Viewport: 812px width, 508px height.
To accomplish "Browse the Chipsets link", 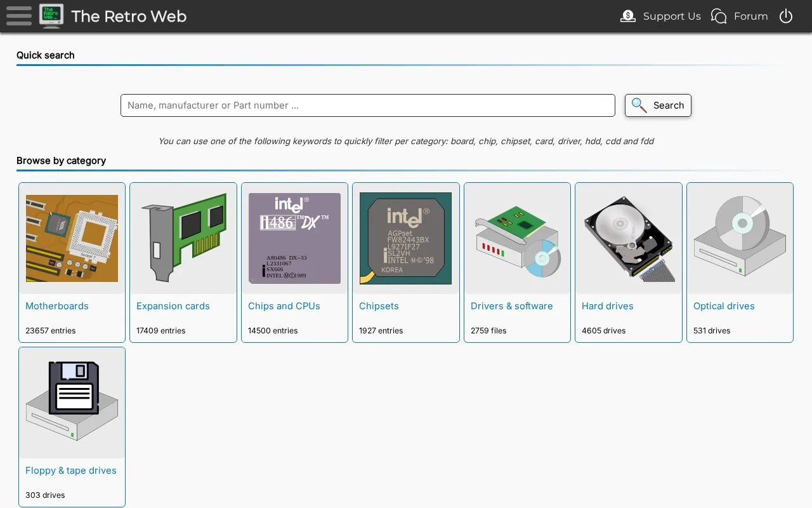I will coord(379,306).
